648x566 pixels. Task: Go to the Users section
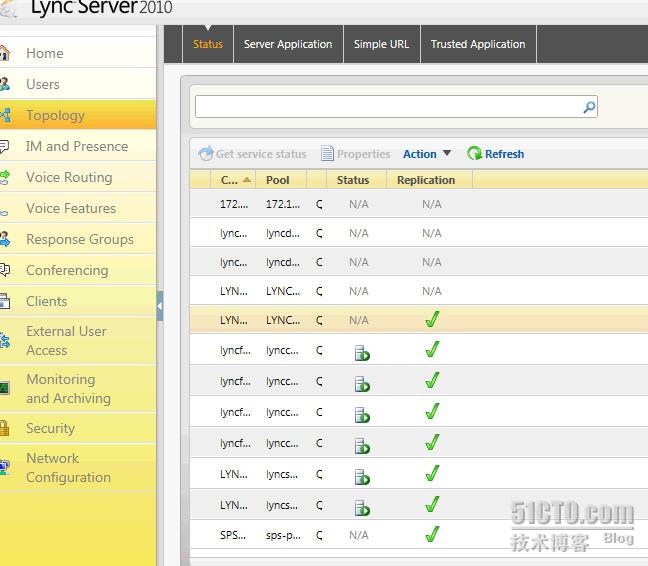(x=43, y=84)
